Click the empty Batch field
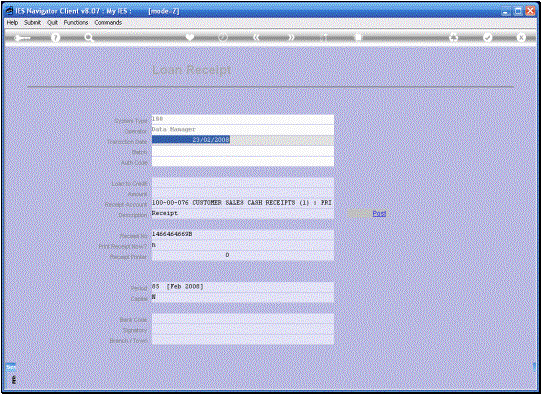This screenshot has width=541, height=394. (243, 151)
